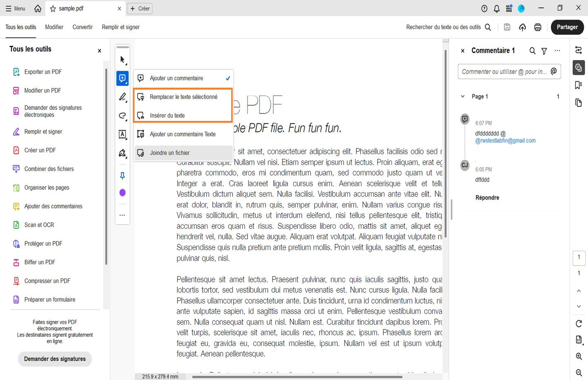Open the Remplir et signer tab
This screenshot has height=380, width=588.
[120, 27]
